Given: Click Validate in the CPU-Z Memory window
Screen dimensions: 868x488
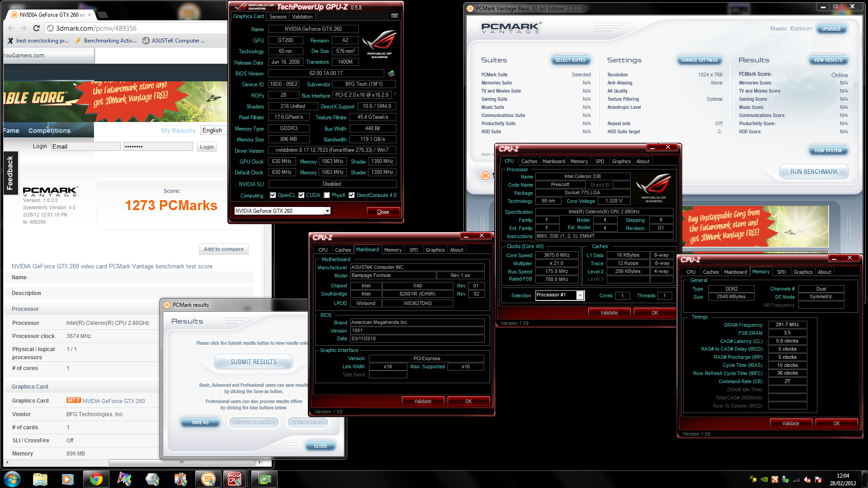Looking at the screenshot, I should click(791, 423).
